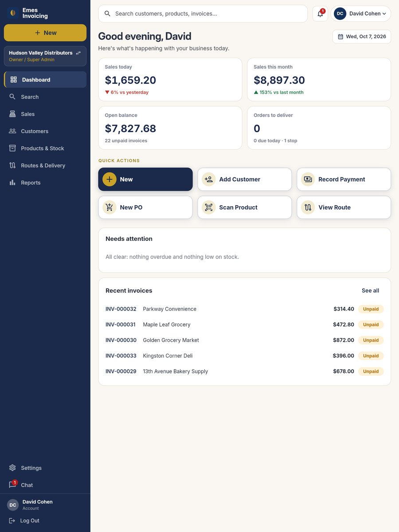Screen dimensions: 399x532
Task: Open the Open balance card
Action: click(x=170, y=128)
